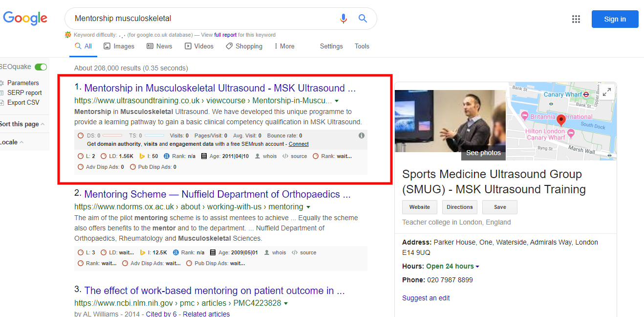
Task: Switch to the News tab
Action: click(x=159, y=46)
